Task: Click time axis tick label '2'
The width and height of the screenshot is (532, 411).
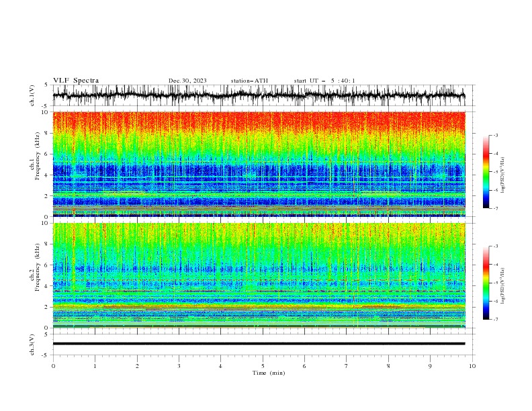Action: pyautogui.click(x=137, y=366)
